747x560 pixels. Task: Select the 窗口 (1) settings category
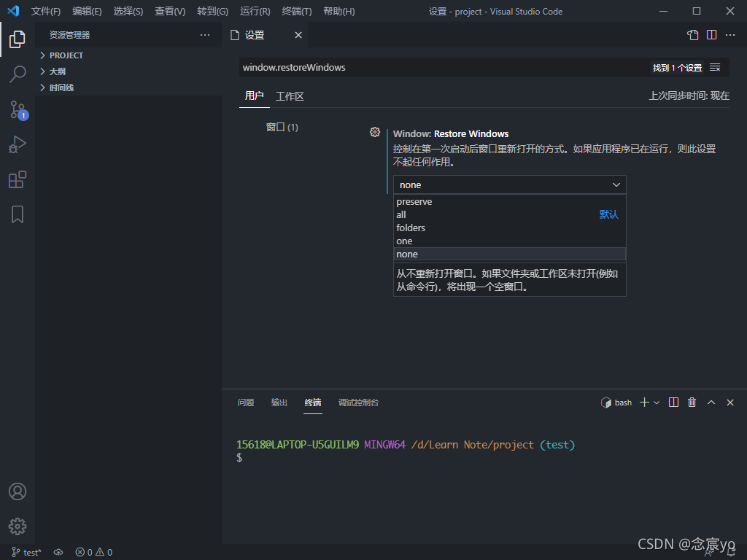click(282, 127)
